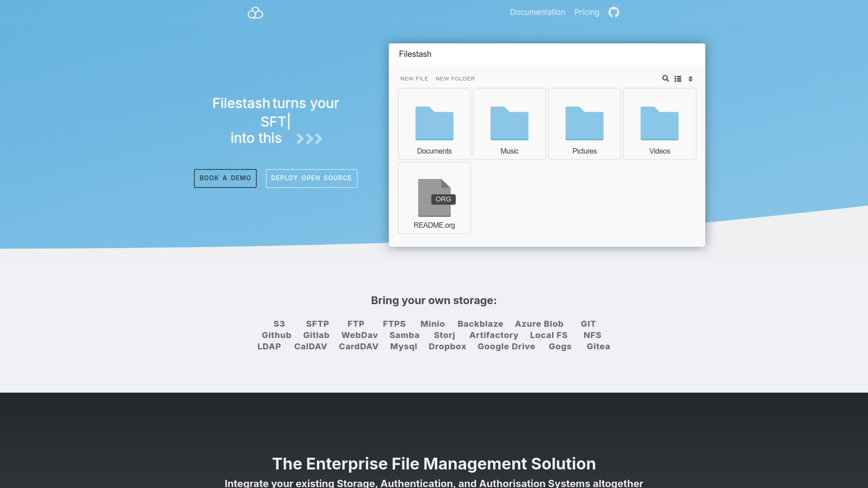The image size is (868, 488).
Task: Click the NEW FOLDER dropdown option
Action: (455, 78)
